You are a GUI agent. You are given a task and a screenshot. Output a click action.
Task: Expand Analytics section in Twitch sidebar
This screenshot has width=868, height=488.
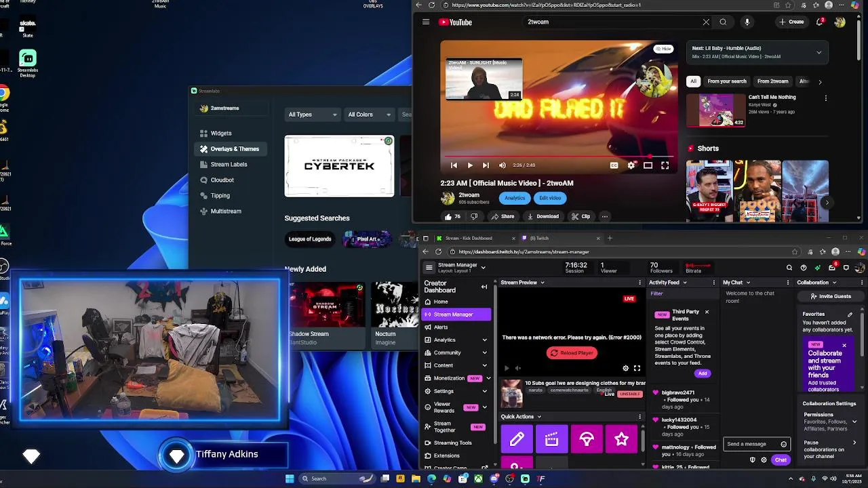pos(484,340)
